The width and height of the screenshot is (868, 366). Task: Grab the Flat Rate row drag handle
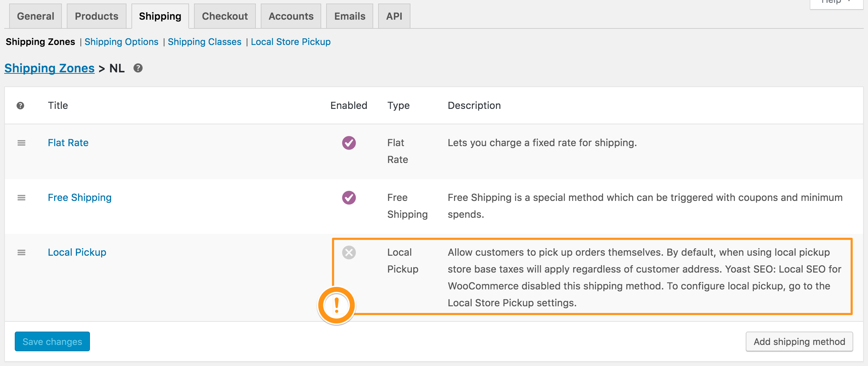(x=21, y=143)
